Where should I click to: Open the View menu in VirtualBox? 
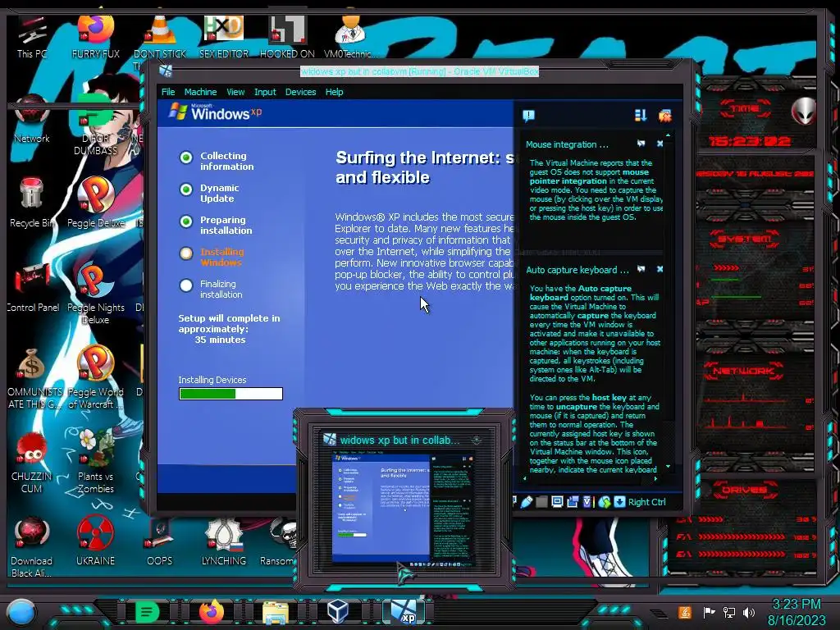pos(235,92)
